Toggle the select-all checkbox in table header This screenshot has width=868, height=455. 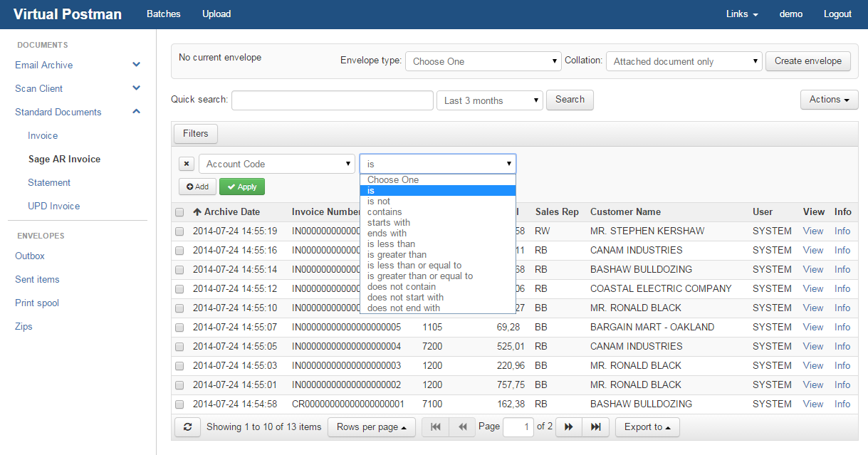tap(179, 212)
